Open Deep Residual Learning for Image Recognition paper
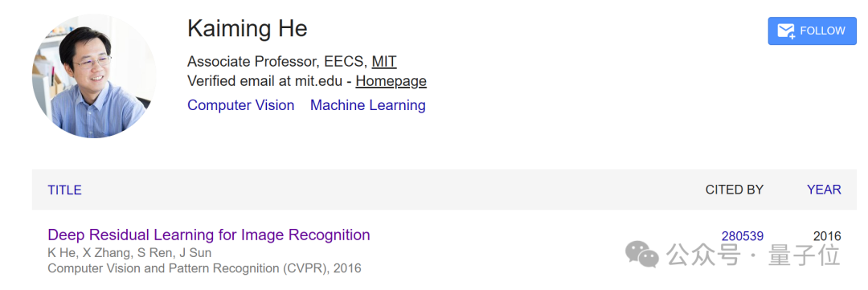This screenshot has width=868, height=290. (x=209, y=235)
